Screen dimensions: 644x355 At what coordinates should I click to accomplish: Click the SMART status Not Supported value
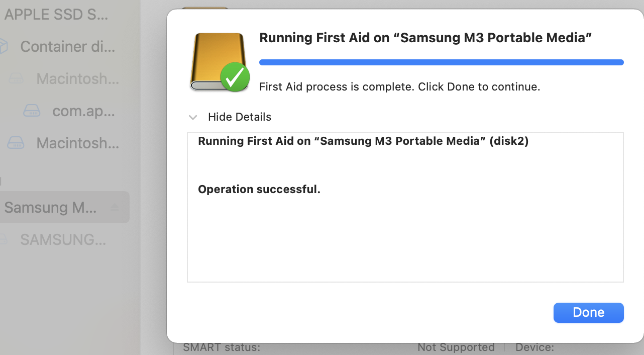(456, 347)
